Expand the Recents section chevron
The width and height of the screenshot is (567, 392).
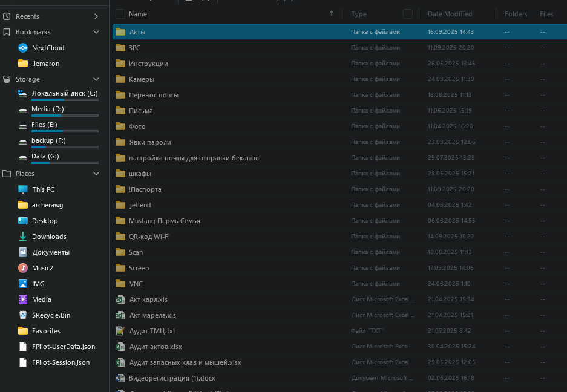tap(96, 16)
